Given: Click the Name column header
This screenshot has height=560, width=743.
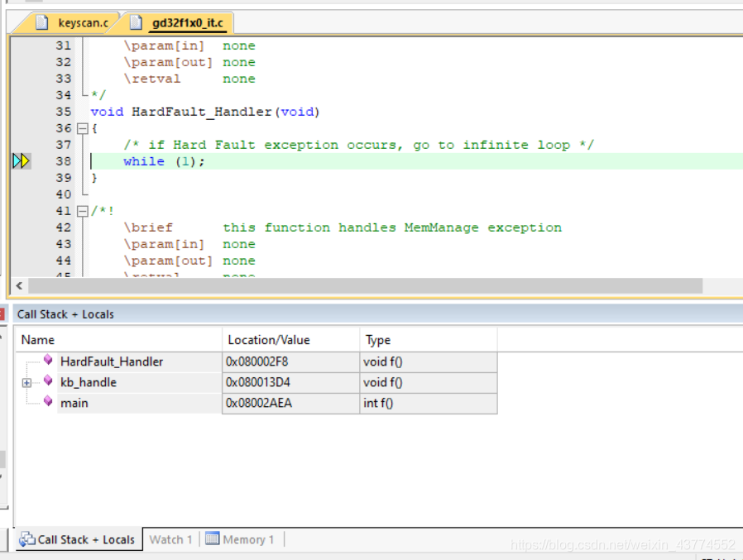Looking at the screenshot, I should coord(40,340).
